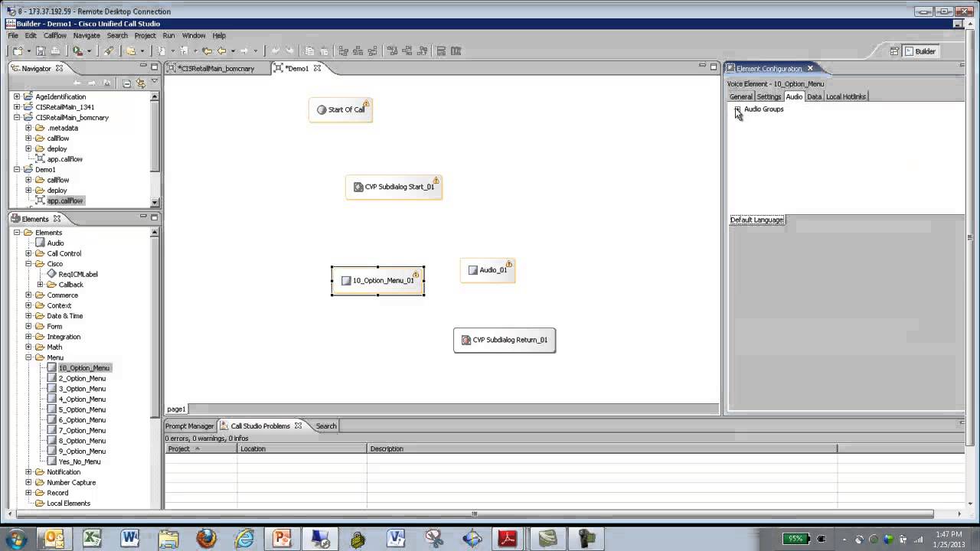Image resolution: width=980 pixels, height=551 pixels.
Task: Click the Location column header
Action: point(302,448)
